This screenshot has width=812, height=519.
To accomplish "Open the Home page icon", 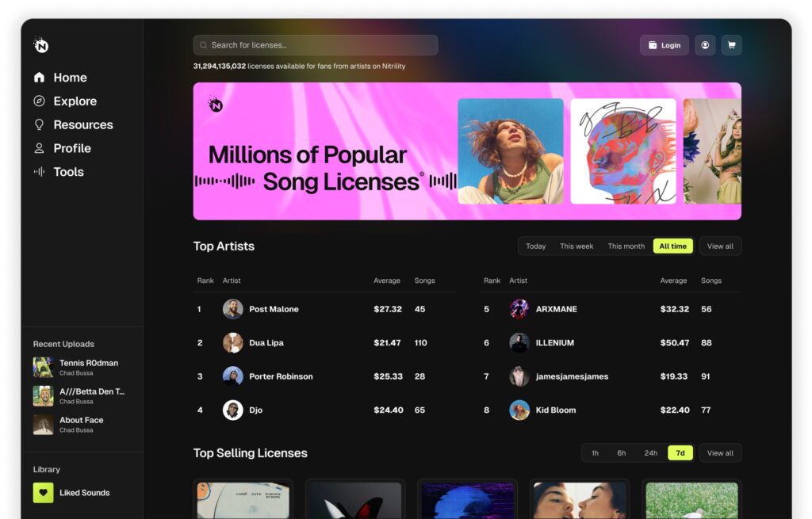I will 39,78.
